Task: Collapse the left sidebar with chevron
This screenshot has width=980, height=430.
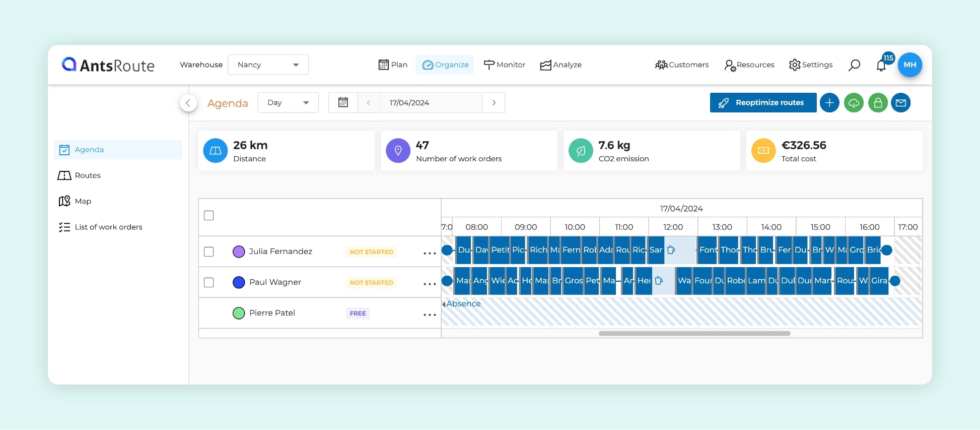Action: (188, 103)
